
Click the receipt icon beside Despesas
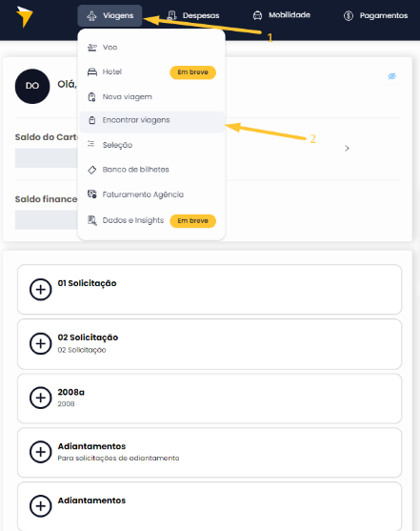[172, 15]
